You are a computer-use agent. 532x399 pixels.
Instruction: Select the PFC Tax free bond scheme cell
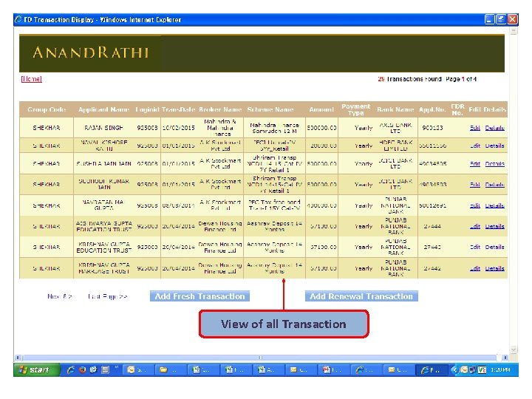click(x=274, y=205)
